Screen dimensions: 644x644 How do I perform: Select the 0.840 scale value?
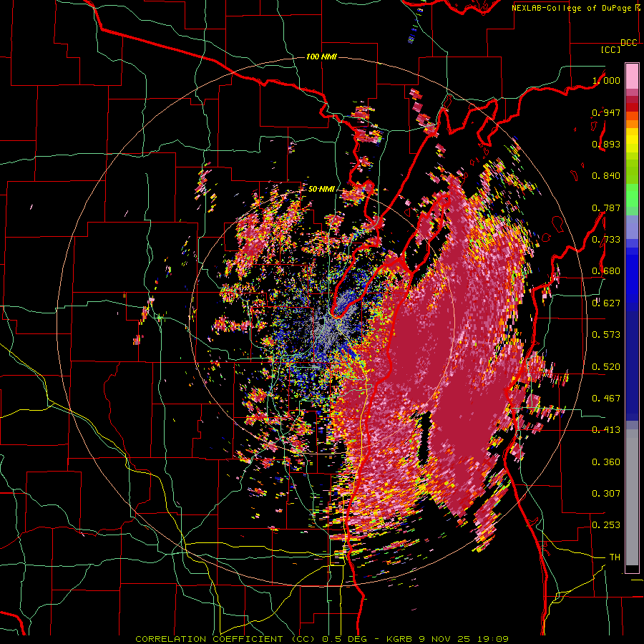[x=606, y=176]
